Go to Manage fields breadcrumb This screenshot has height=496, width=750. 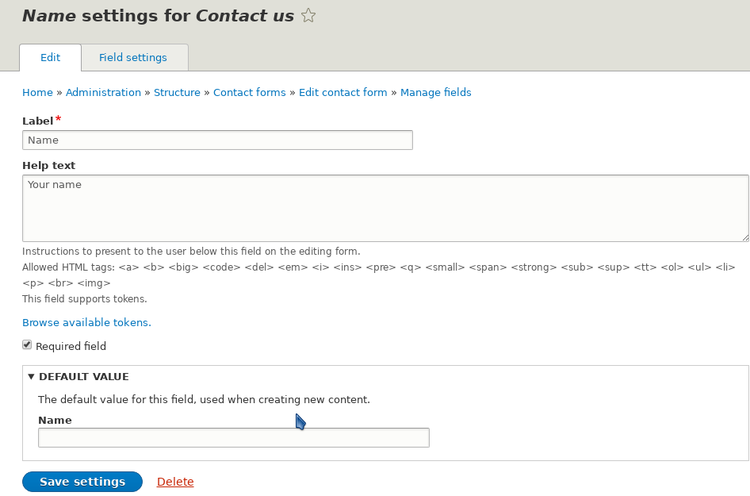click(436, 92)
